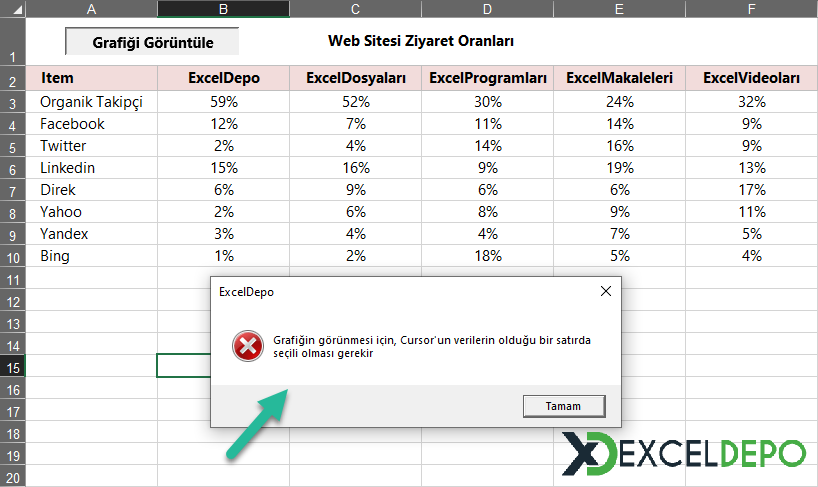Select the 'Bing' cell
This screenshot has height=487, width=818.
pyautogui.click(x=91, y=255)
